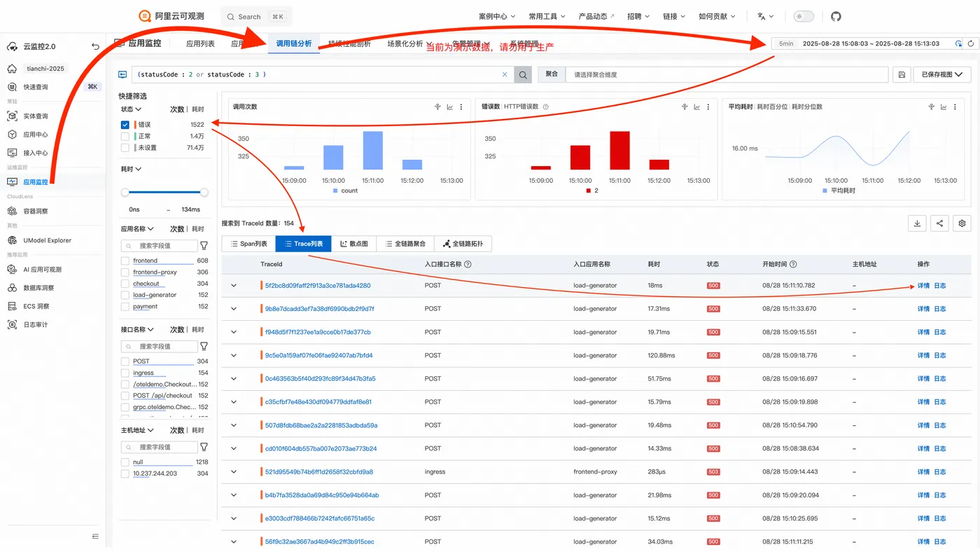The width and height of the screenshot is (980, 552).
Task: Check the ingress interface filter
Action: pos(125,373)
